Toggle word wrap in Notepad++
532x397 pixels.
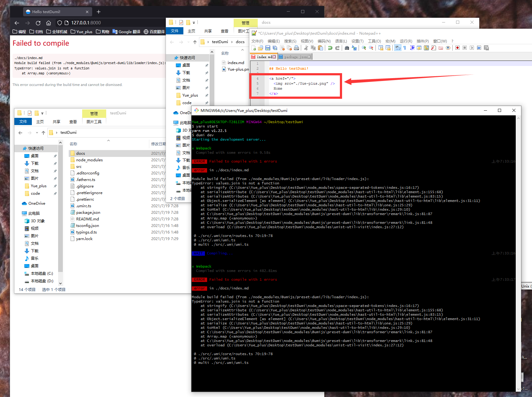pyautogui.click(x=397, y=48)
